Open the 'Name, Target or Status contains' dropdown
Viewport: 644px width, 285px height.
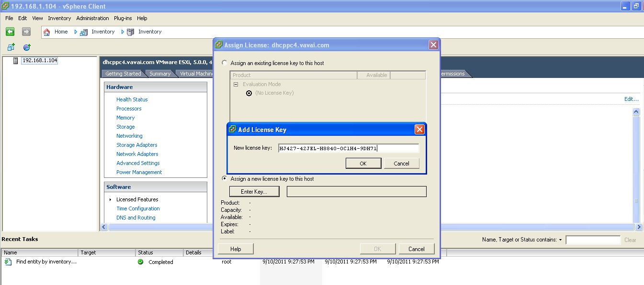pos(560,240)
